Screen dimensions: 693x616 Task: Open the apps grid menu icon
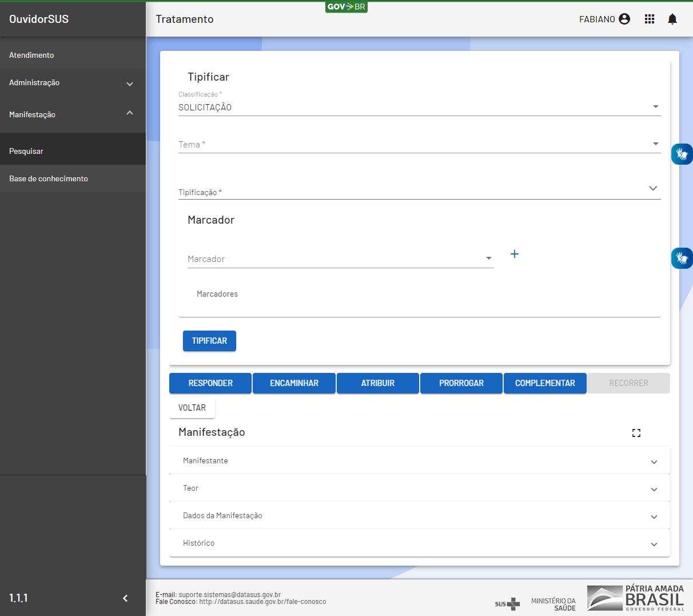coord(650,19)
